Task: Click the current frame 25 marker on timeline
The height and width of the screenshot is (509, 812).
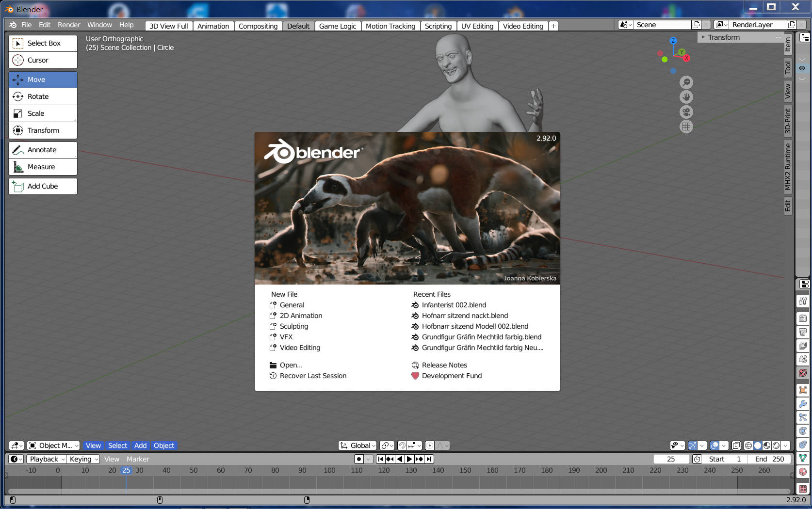Action: click(x=126, y=470)
